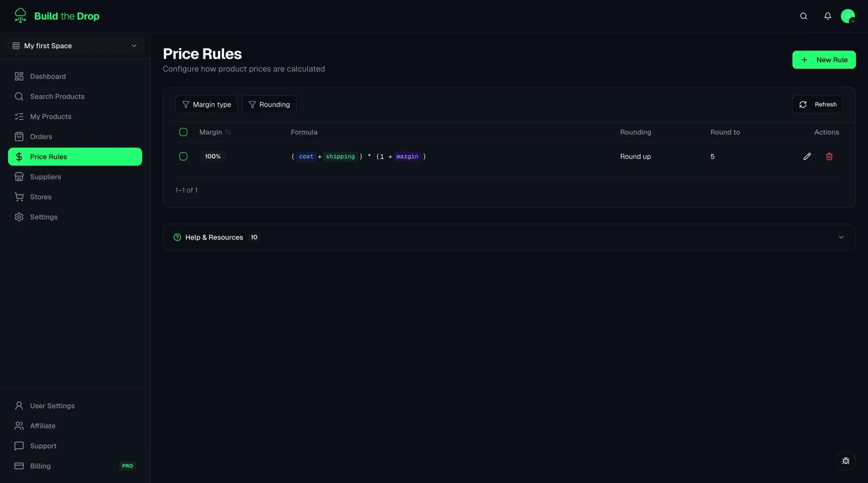Go to Stores
868x483 pixels.
tap(75, 197)
